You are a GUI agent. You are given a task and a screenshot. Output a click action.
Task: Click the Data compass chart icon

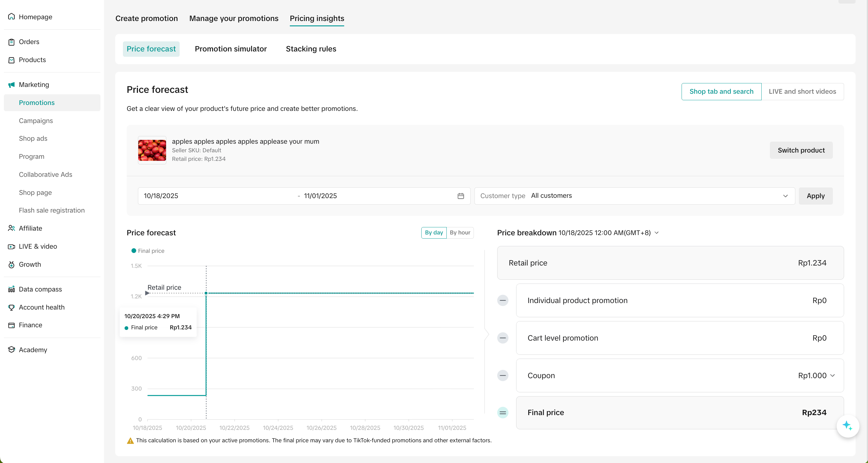coord(12,289)
